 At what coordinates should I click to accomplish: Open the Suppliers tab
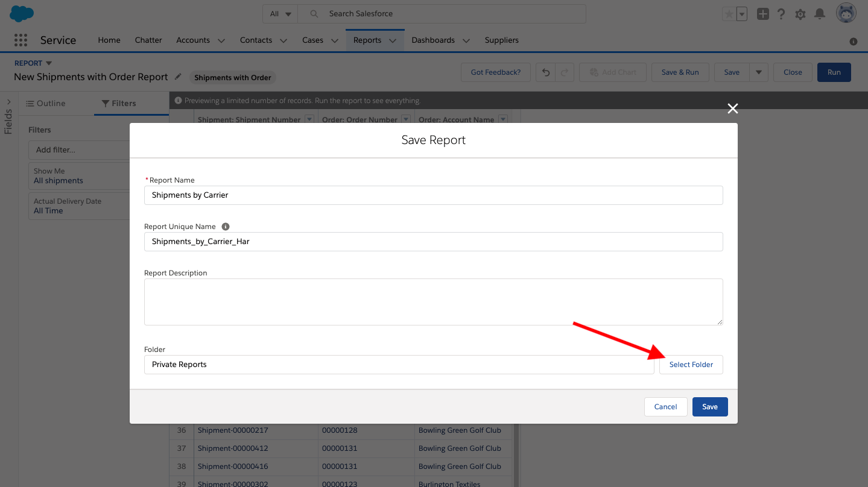pyautogui.click(x=502, y=40)
